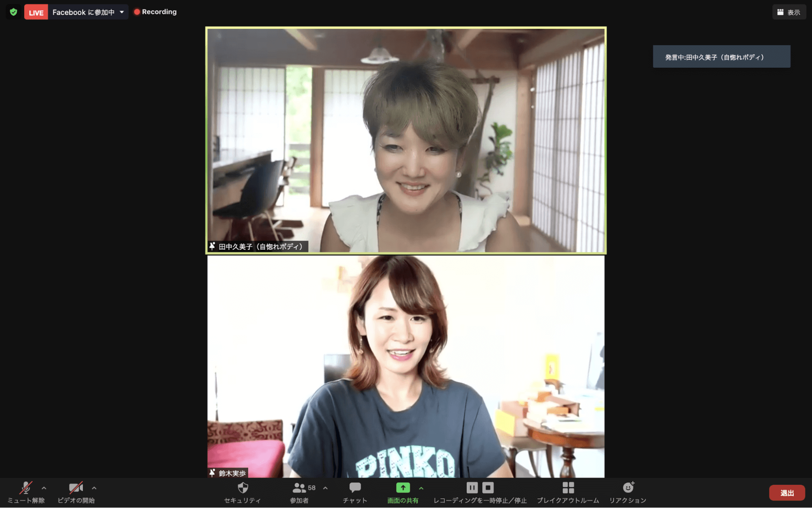Expand video options arrow next to camera

click(x=94, y=488)
